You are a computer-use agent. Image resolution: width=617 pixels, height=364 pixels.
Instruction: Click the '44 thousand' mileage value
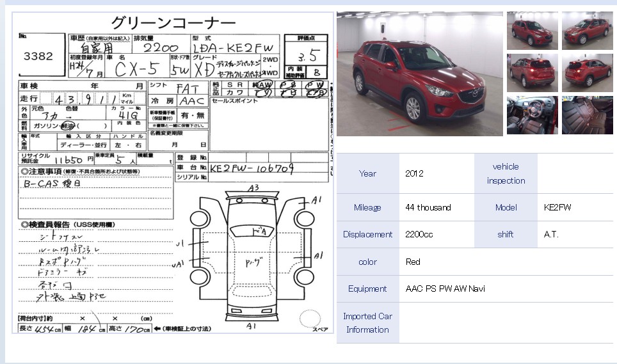point(428,207)
